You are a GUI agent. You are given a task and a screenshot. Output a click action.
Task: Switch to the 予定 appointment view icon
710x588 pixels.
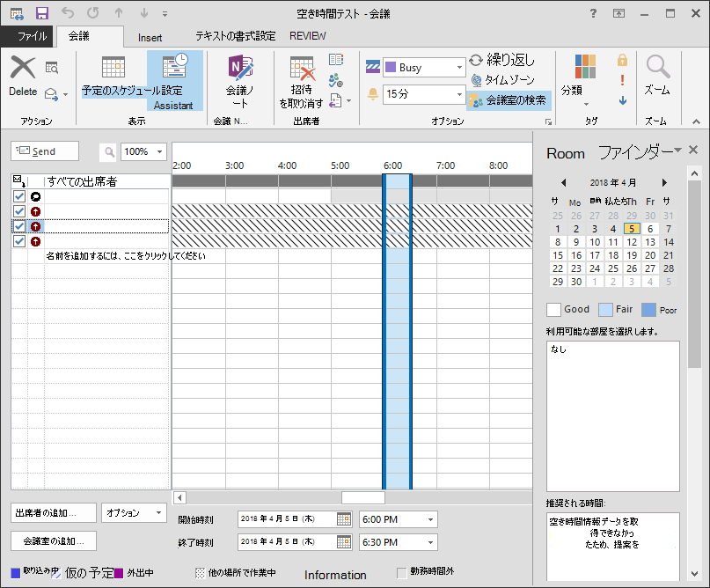click(x=113, y=67)
